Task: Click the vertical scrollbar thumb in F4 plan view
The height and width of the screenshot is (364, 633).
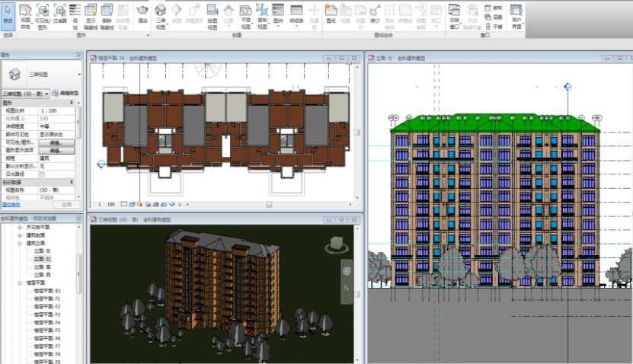Action: tap(356, 133)
